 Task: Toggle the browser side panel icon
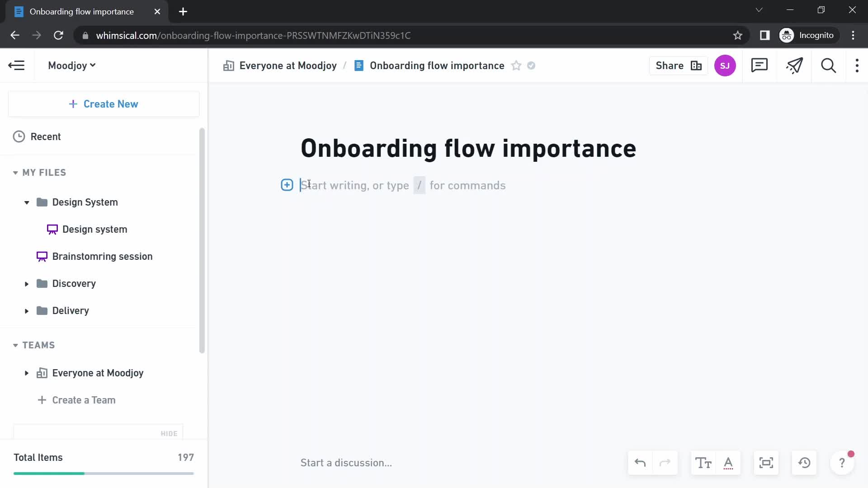(765, 35)
